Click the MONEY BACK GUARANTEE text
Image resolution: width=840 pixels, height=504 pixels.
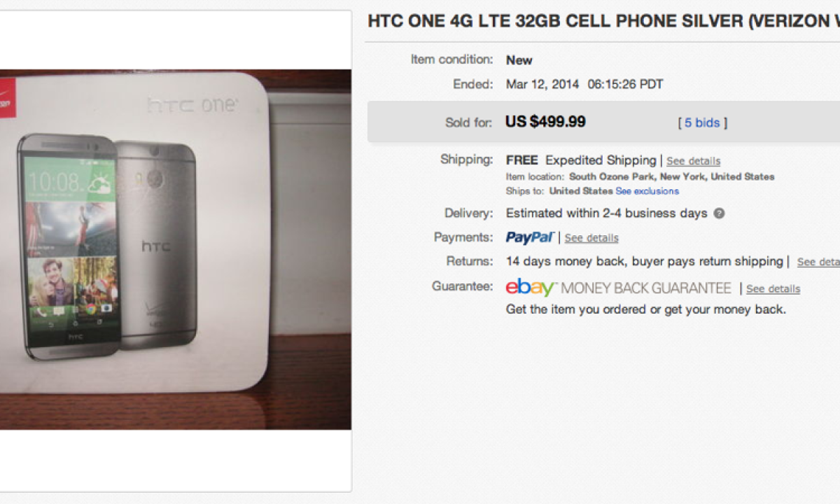click(645, 288)
